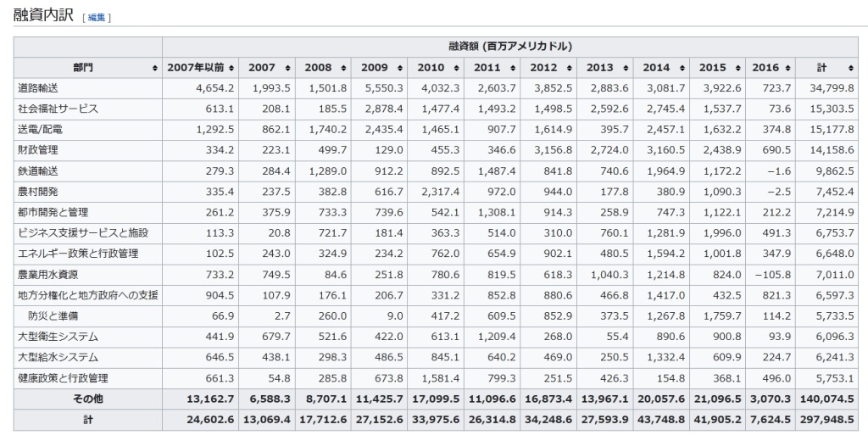868x441 pixels.
Task: Click the grand total 297,948.5 cell
Action: (x=828, y=419)
